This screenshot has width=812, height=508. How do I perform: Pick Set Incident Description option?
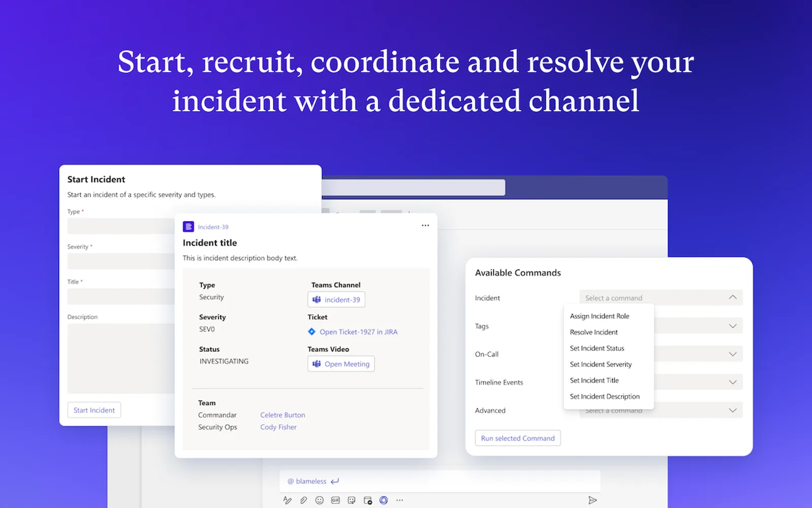click(x=604, y=397)
